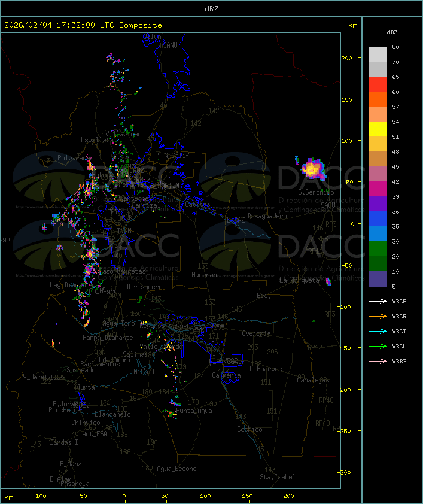Click the Desaguadero map label
The image size is (423, 504).
tap(267, 216)
